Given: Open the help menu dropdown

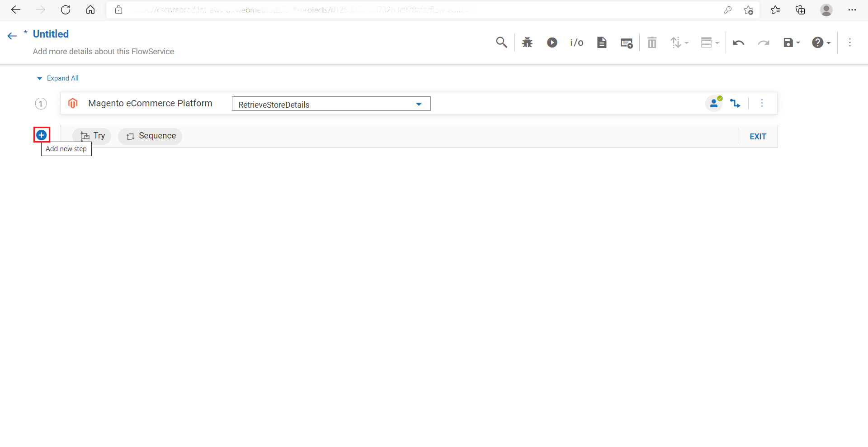Looking at the screenshot, I should [821, 43].
